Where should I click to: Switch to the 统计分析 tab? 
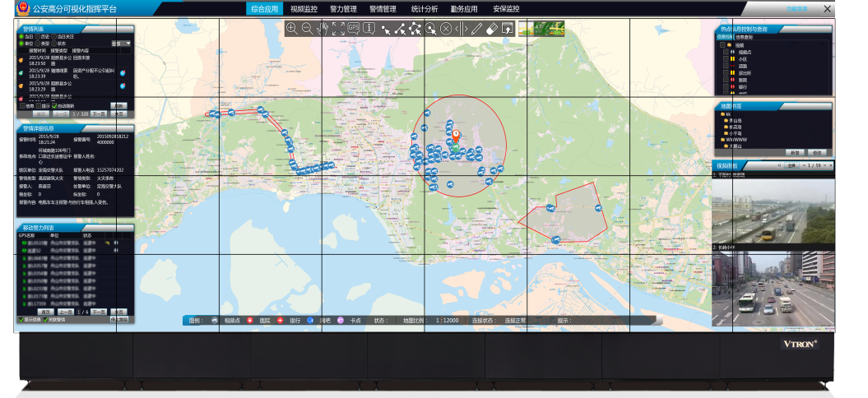425,9
